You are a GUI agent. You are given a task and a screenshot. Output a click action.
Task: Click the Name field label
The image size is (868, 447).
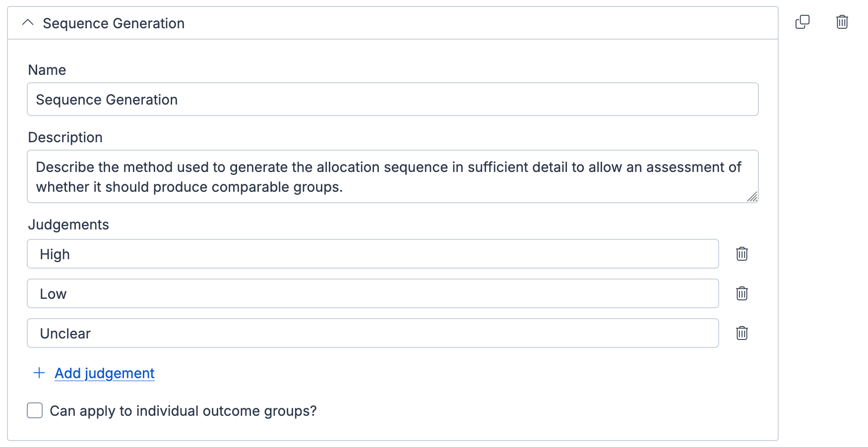point(47,70)
